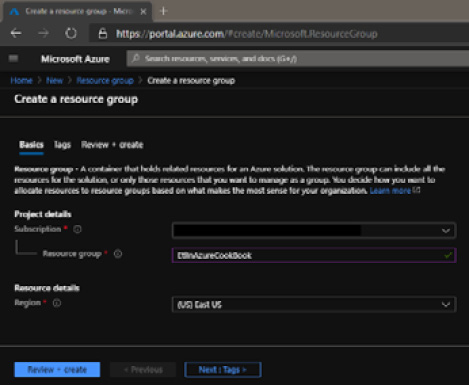Click the (US) East US region value
469x385 pixels.
pos(199,305)
